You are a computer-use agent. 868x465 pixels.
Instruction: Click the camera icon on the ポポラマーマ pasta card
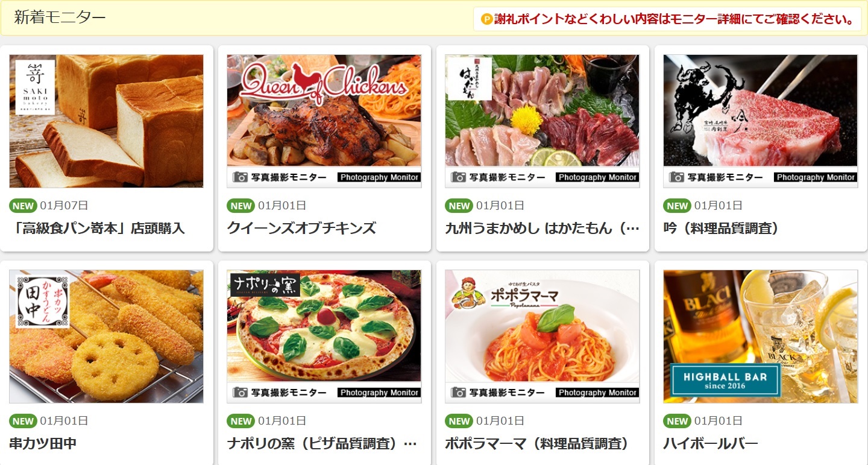[459, 393]
